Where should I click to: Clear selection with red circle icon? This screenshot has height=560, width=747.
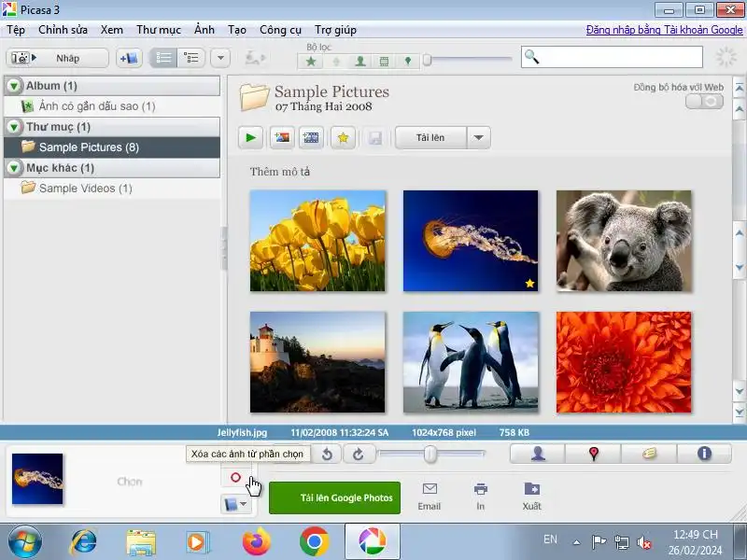click(236, 477)
